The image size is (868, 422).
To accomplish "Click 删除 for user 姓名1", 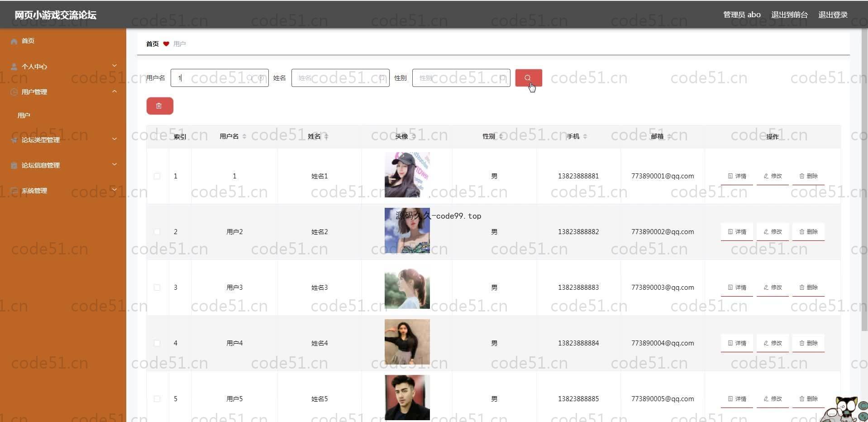I will 808,176.
